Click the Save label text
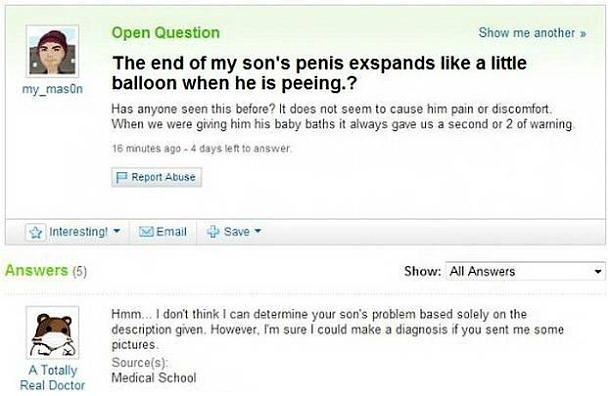 [x=237, y=232]
